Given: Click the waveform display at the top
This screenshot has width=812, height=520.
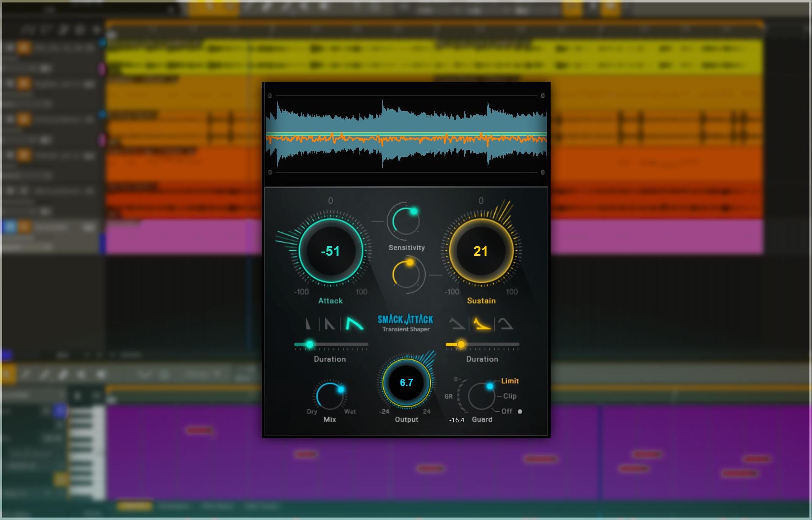Looking at the screenshot, I should coord(406,134).
